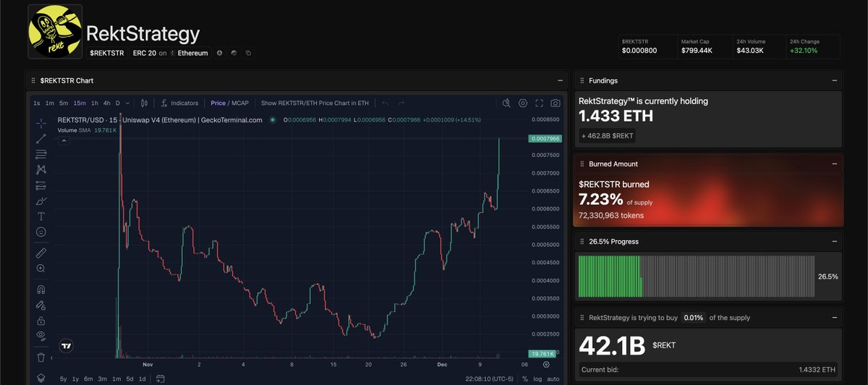Collapse the 'trying to buy' supply panel
This screenshot has height=385, width=868.
point(834,317)
